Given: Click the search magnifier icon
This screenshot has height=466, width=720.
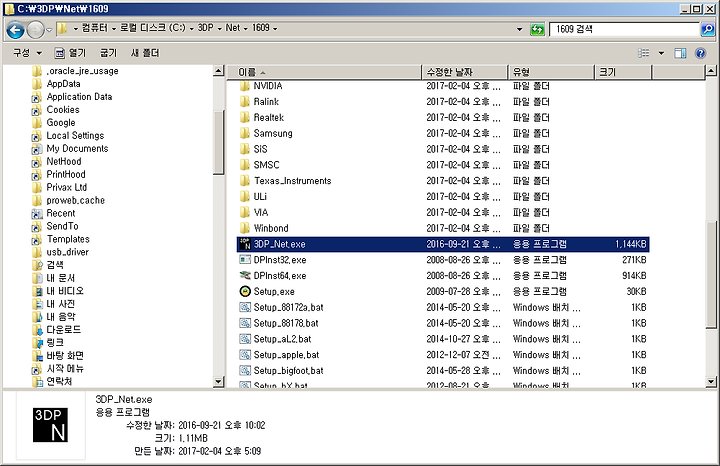Looking at the screenshot, I should (x=708, y=29).
